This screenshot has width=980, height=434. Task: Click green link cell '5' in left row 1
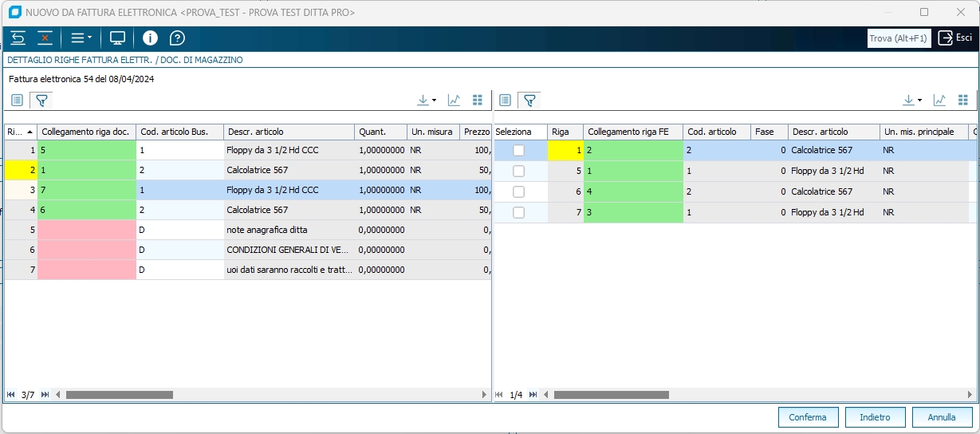[x=86, y=150]
